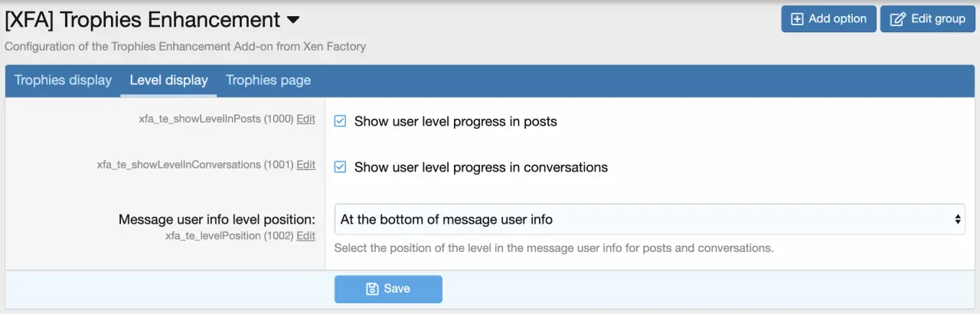The image size is (980, 314).
Task: Select the Level display tab
Action: pos(168,80)
